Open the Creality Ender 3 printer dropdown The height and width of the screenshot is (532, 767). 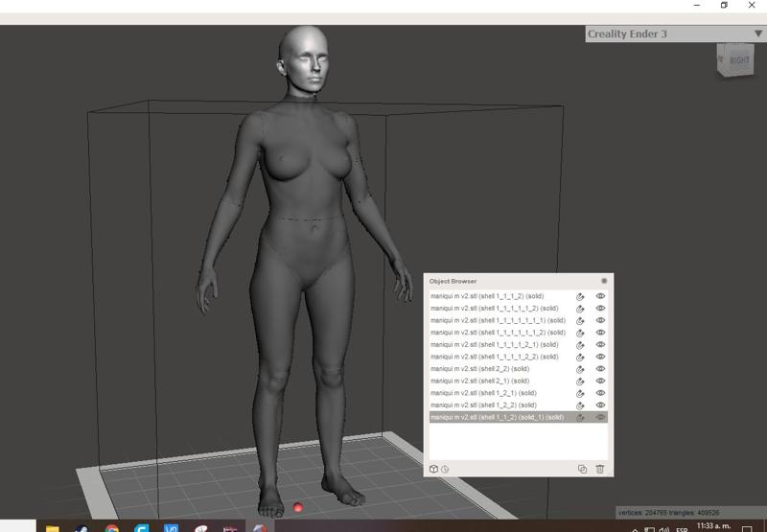pyautogui.click(x=676, y=34)
